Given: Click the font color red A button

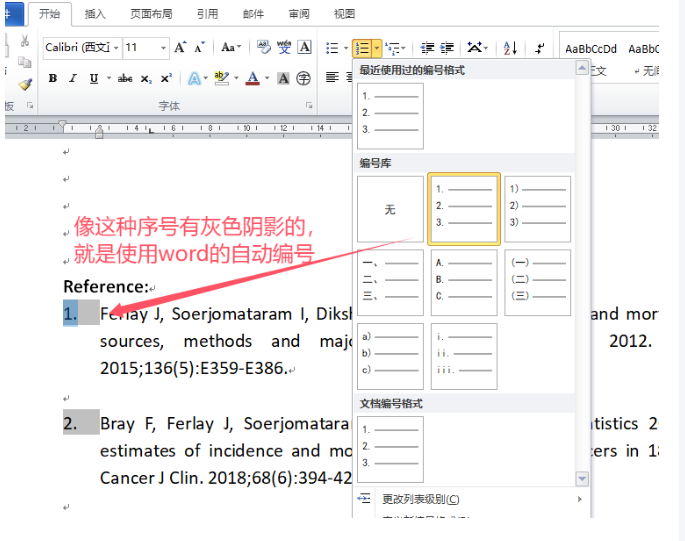Looking at the screenshot, I should tap(253, 79).
